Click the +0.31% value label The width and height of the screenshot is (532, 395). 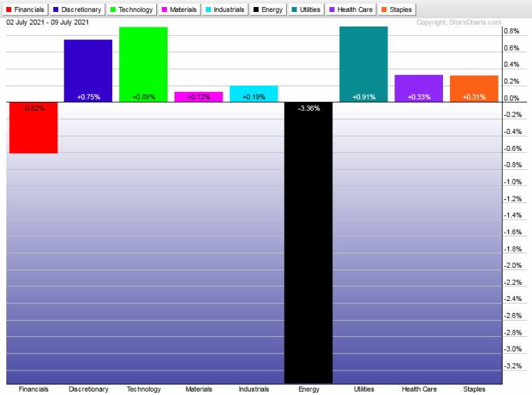pyautogui.click(x=475, y=97)
